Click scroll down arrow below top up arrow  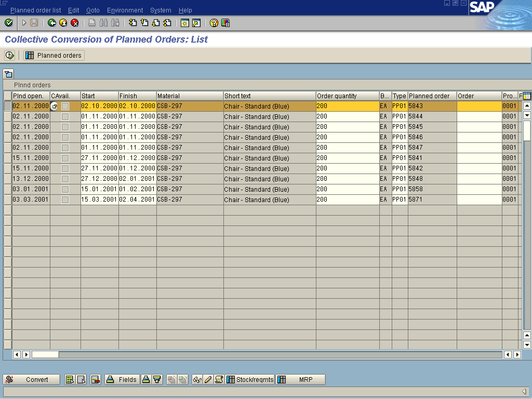(x=527, y=115)
